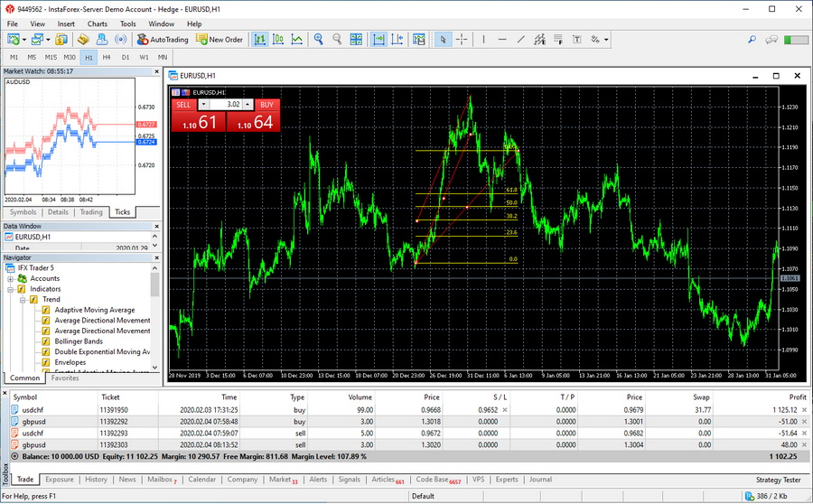Enable AutoTrading in the toolbar
813x504 pixels.
point(163,40)
